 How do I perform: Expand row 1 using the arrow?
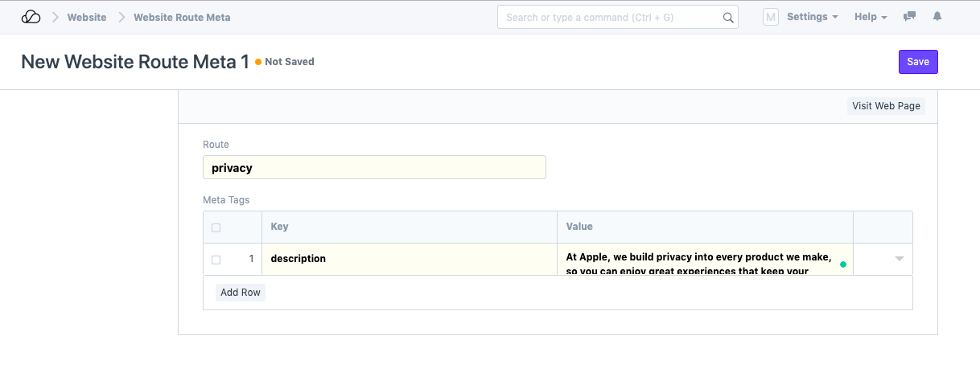[x=899, y=259]
